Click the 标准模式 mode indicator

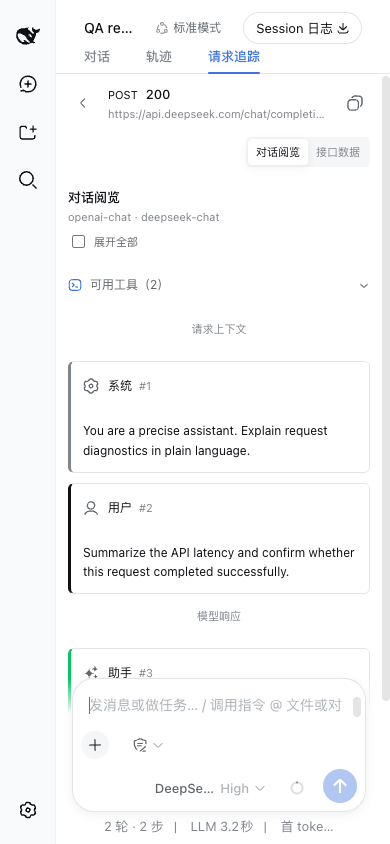pyautogui.click(x=189, y=28)
